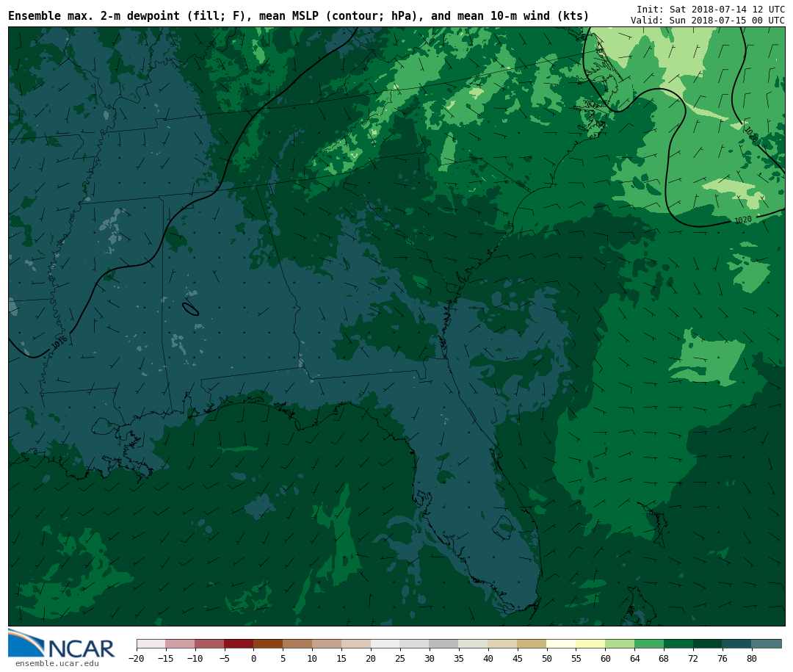The height and width of the screenshot is (672, 793).
Task: Click the dark green swatch between 72 and 76
Action: pos(709,644)
